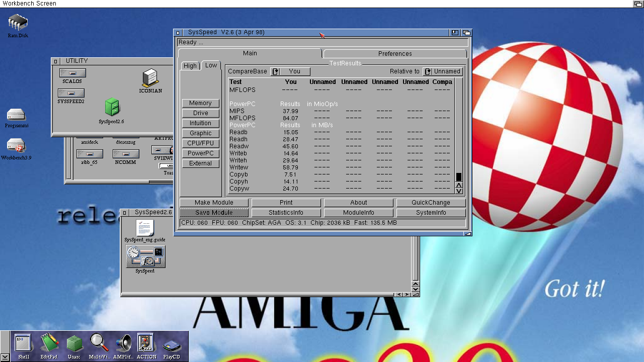The image size is (644, 362).
Task: Launch Unarc from the dock
Action: (74, 346)
